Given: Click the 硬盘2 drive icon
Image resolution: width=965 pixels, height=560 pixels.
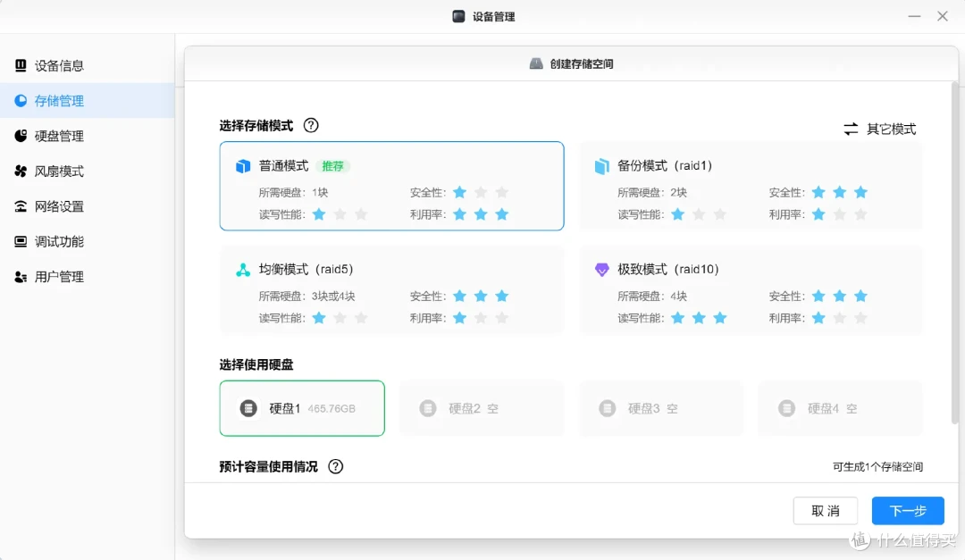Looking at the screenshot, I should point(428,408).
